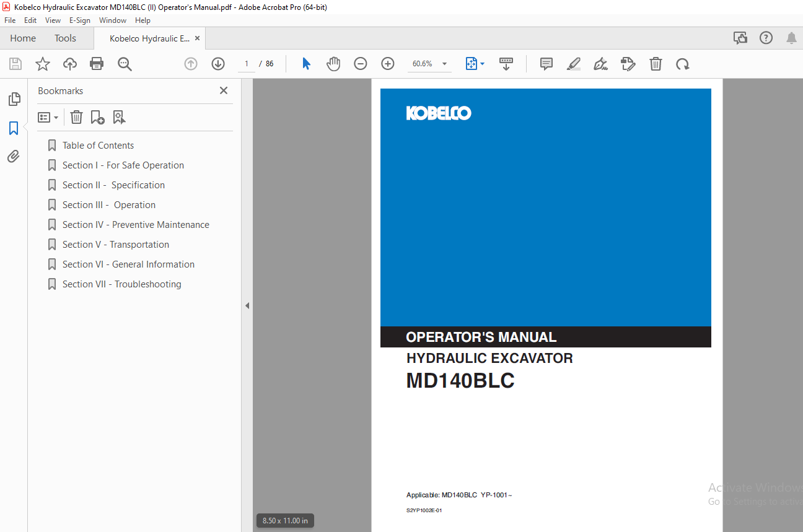Open the find text magnifier tool

[x=125, y=64]
